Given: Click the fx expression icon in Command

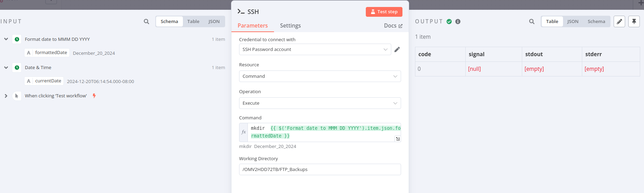Looking at the screenshot, I should pyautogui.click(x=244, y=132).
